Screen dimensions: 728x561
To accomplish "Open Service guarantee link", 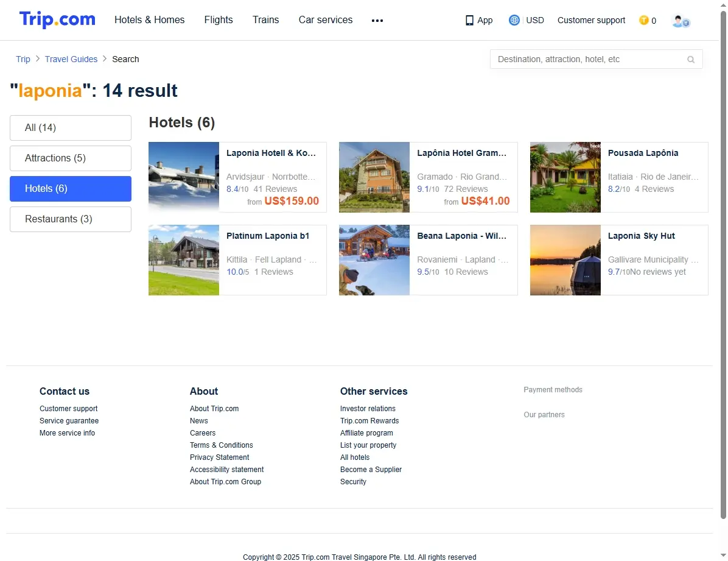I will tap(69, 421).
